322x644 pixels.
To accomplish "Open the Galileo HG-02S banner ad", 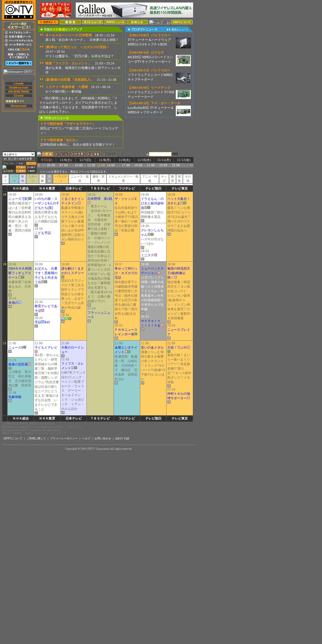I will pos(134,10).
